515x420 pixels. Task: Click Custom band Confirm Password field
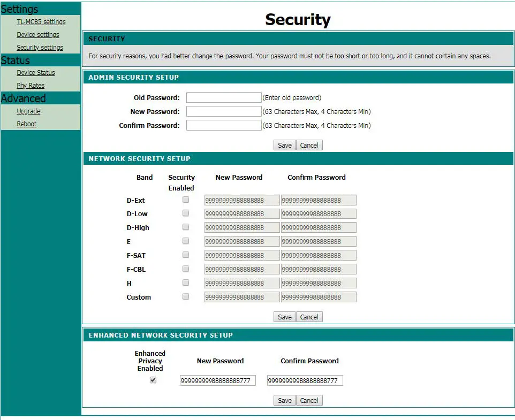[319, 297]
